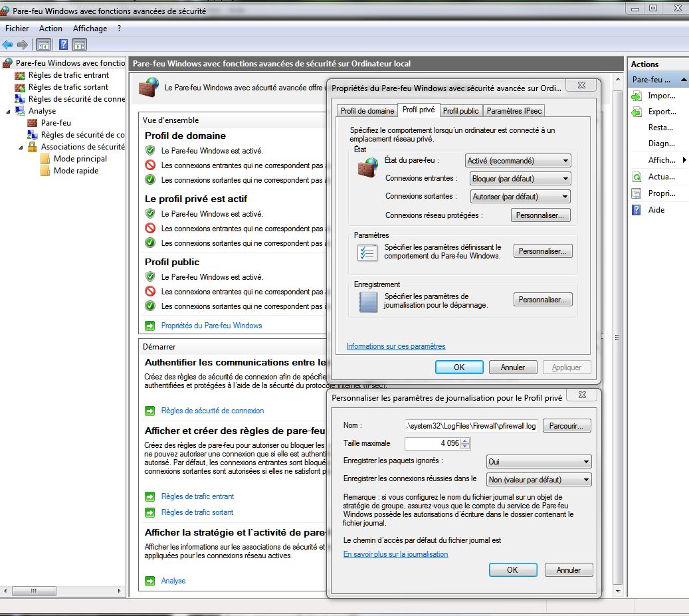The height and width of the screenshot is (616, 689).
Task: Open the Connexions entrantes dropdown
Action: [520, 179]
